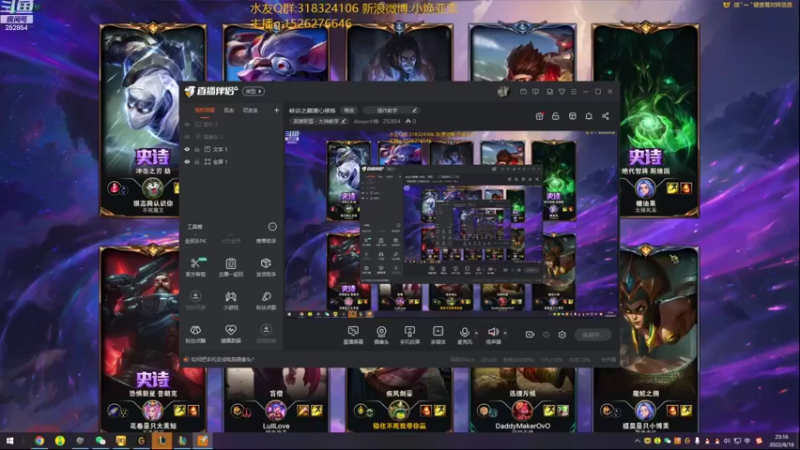This screenshot has height=450, width=800.
Task: Add a 手机投屏 phone casting source
Action: click(410, 335)
